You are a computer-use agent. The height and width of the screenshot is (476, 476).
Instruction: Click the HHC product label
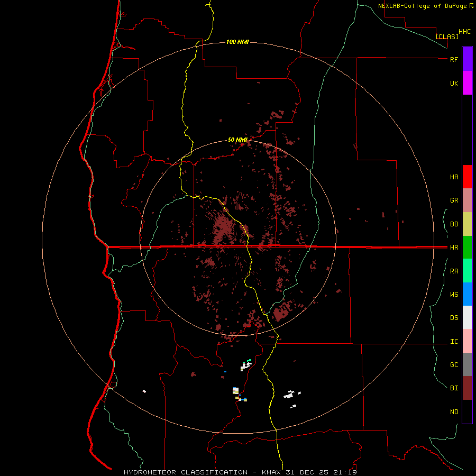pyautogui.click(x=465, y=32)
